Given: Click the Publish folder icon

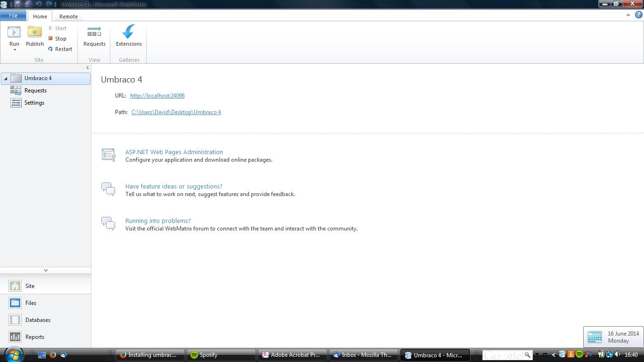Looking at the screenshot, I should tap(34, 32).
